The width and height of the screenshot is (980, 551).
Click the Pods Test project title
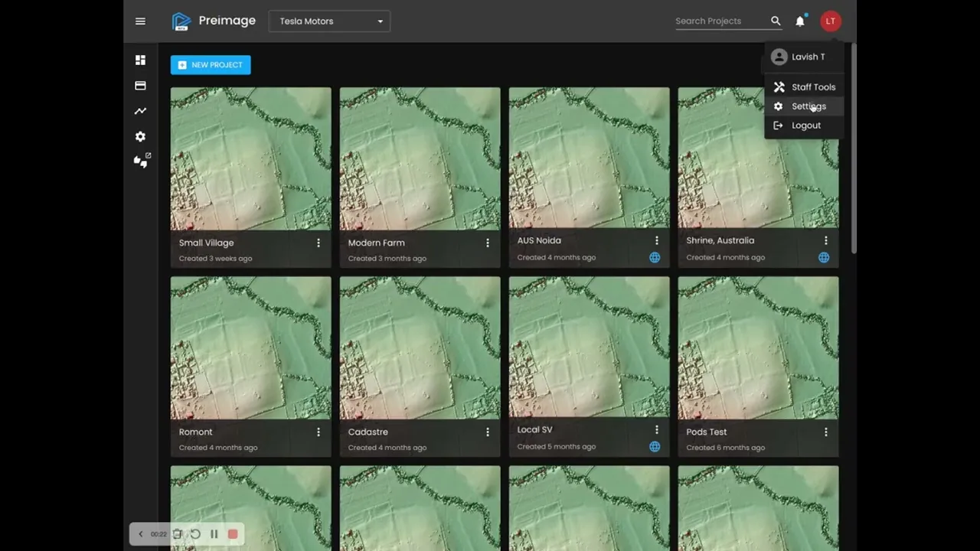tap(707, 432)
